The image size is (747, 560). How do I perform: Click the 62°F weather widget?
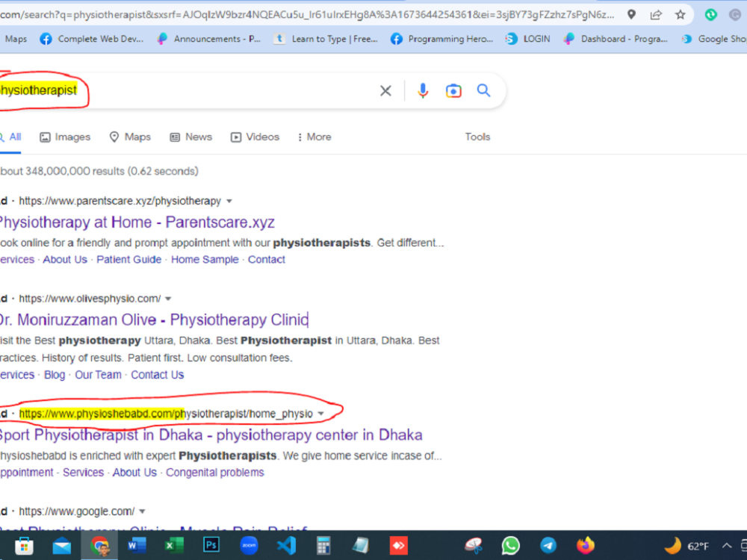(686, 546)
